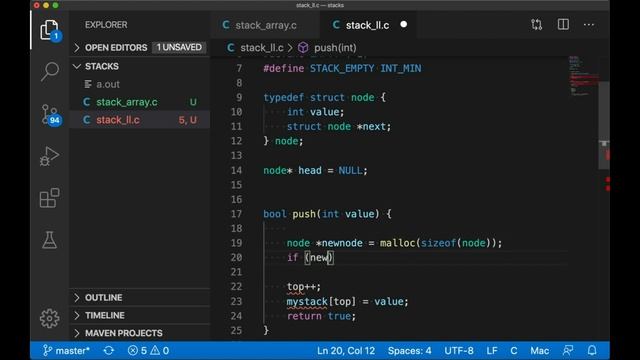Change indentation via Spaces: 4
Viewport: 640px width, 360px height.
[409, 351]
